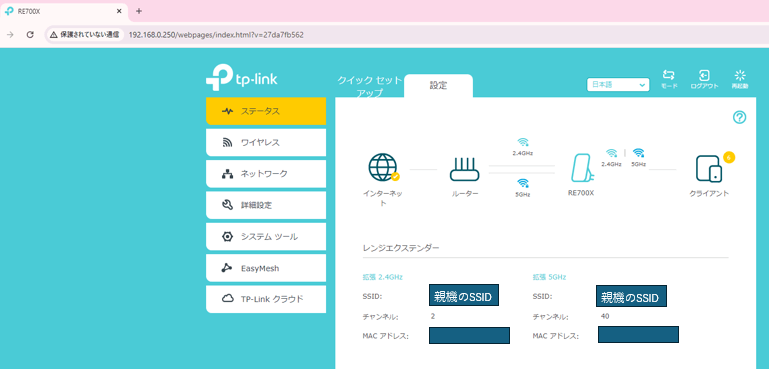Open a new browser tab with plus
The image size is (769, 369).
139,11
